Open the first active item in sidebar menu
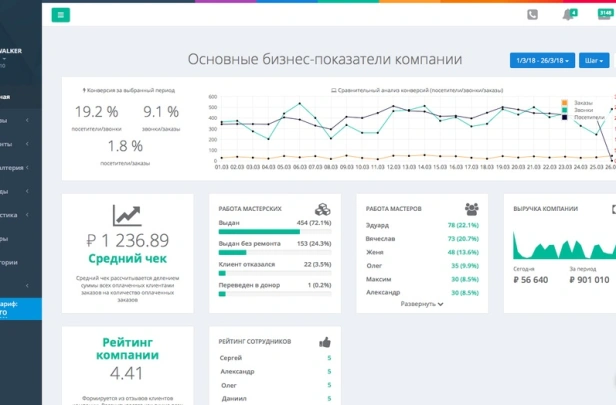The image size is (616, 405). click(15, 97)
